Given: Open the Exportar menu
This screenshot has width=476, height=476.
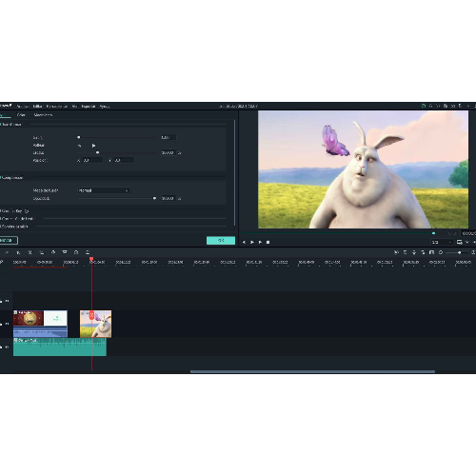Looking at the screenshot, I should pos(89,107).
